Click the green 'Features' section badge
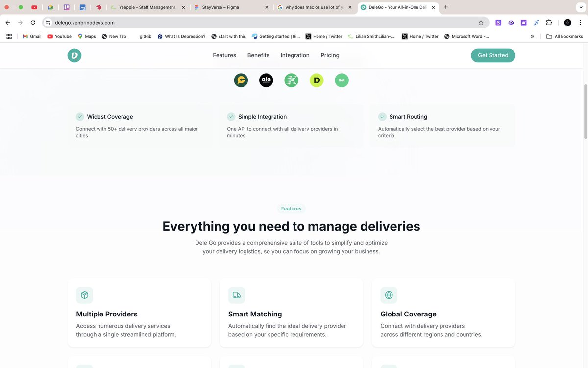The image size is (588, 368). [291, 209]
